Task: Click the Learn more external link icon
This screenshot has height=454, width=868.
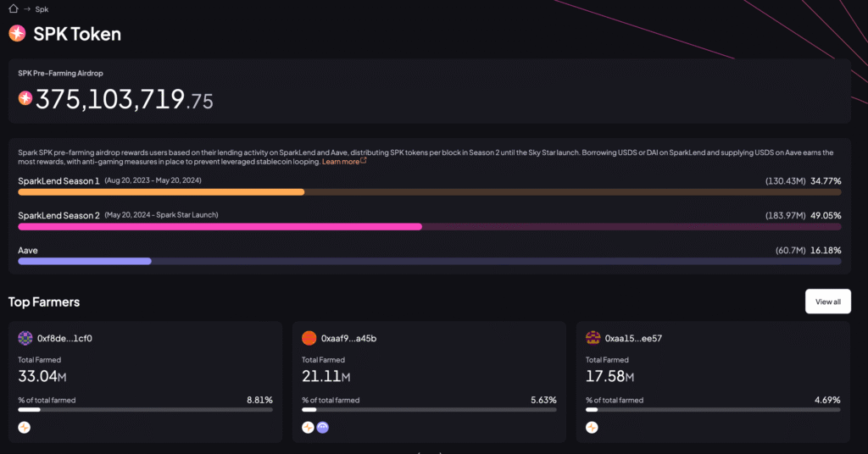Action: point(363,160)
